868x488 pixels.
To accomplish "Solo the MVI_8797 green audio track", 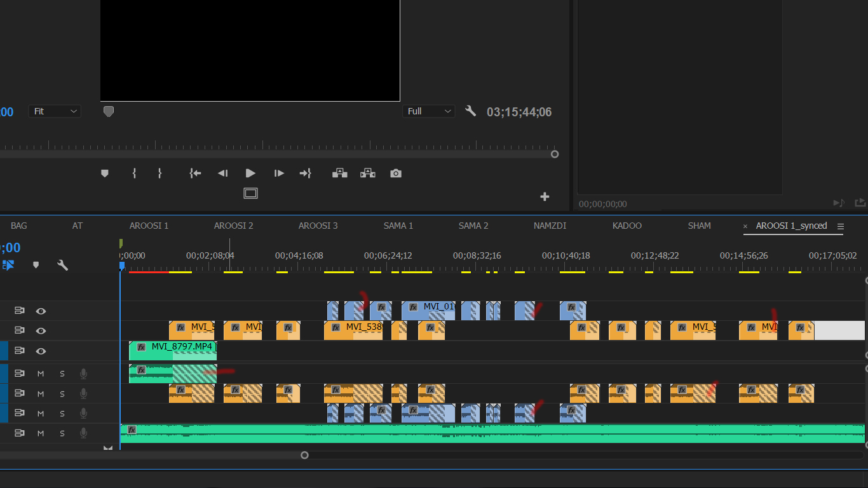I will (x=62, y=374).
